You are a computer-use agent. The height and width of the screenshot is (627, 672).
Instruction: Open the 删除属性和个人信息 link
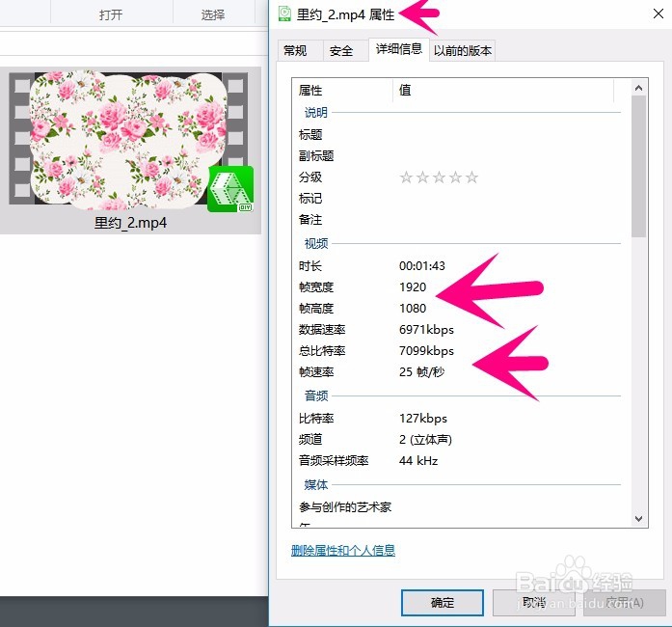click(x=343, y=550)
